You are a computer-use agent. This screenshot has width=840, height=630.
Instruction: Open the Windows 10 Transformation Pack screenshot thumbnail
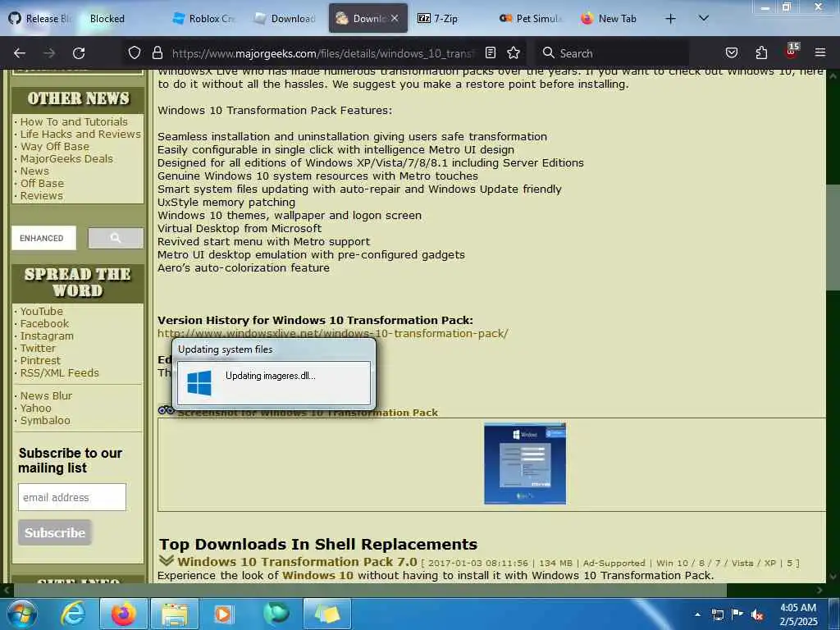coord(524,463)
